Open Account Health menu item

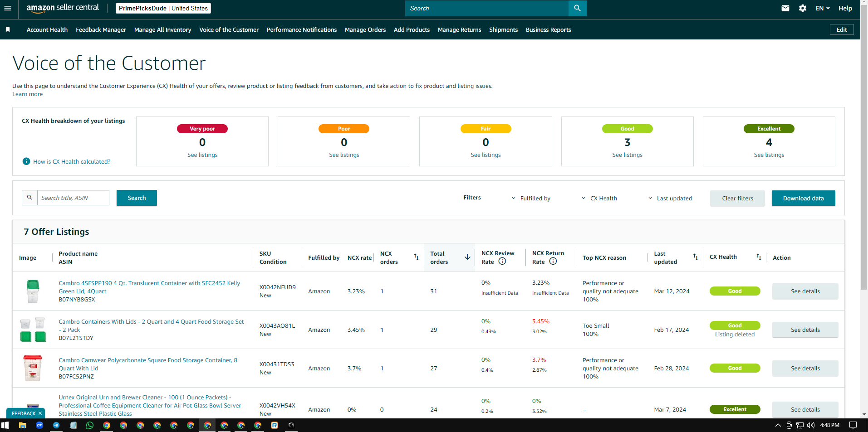[47, 29]
